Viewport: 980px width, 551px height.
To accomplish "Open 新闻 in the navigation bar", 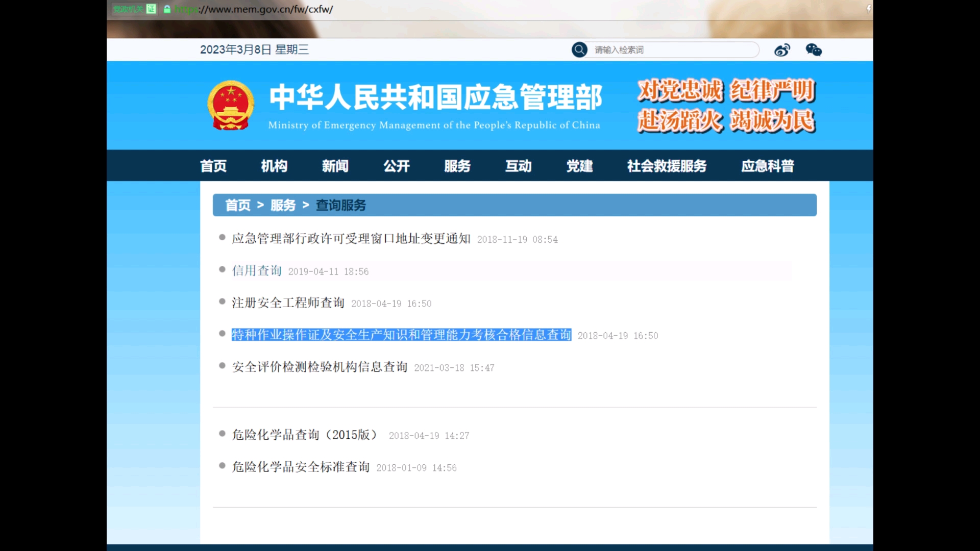I will 335,166.
